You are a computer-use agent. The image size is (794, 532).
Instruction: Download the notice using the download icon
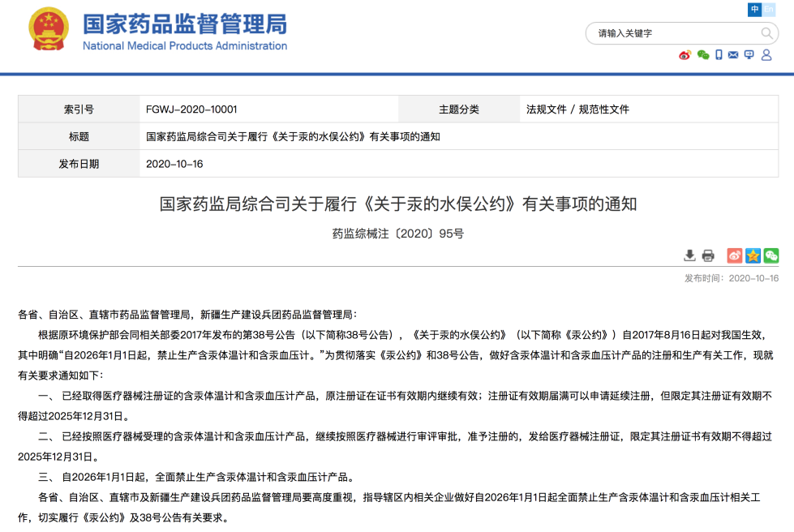pos(689,255)
